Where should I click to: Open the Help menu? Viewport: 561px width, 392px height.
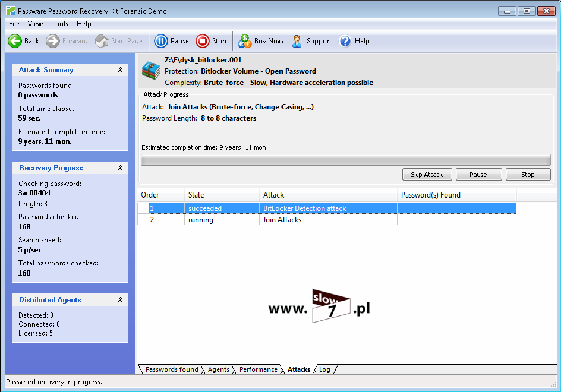point(84,24)
